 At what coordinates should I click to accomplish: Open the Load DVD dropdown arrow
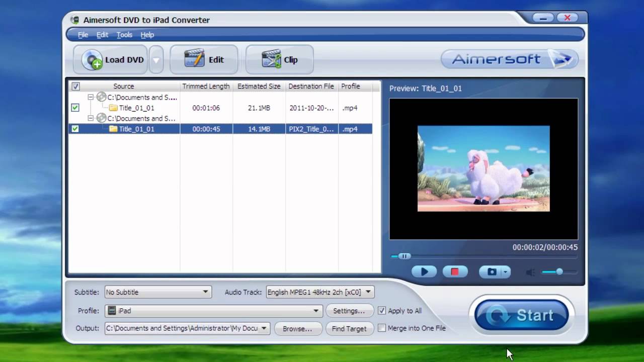(x=156, y=60)
